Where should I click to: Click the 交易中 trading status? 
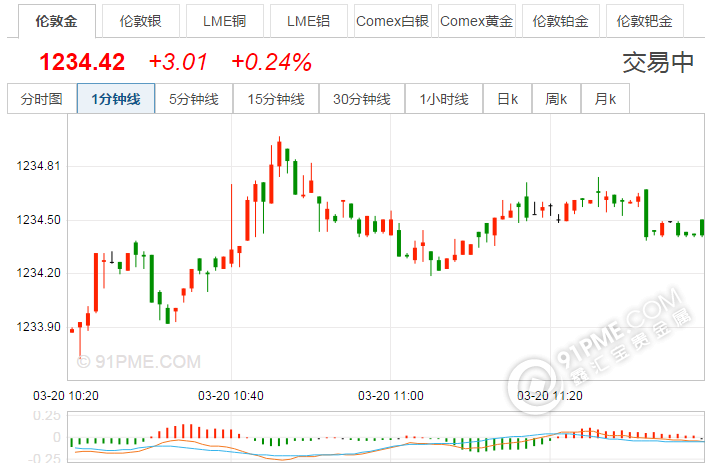coord(658,62)
